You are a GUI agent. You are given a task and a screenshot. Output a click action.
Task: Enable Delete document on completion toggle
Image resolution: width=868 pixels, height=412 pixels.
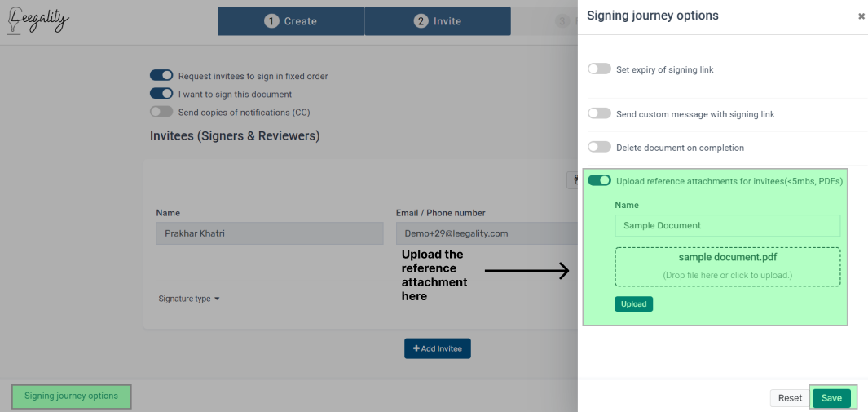click(600, 148)
